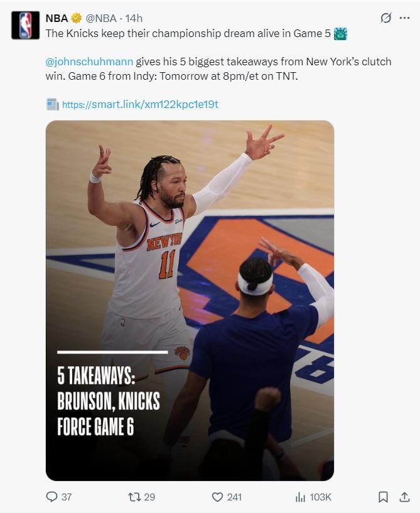Open the Grok explain icon on the post
Image resolution: width=420 pixels, height=513 pixels.
pyautogui.click(x=386, y=18)
